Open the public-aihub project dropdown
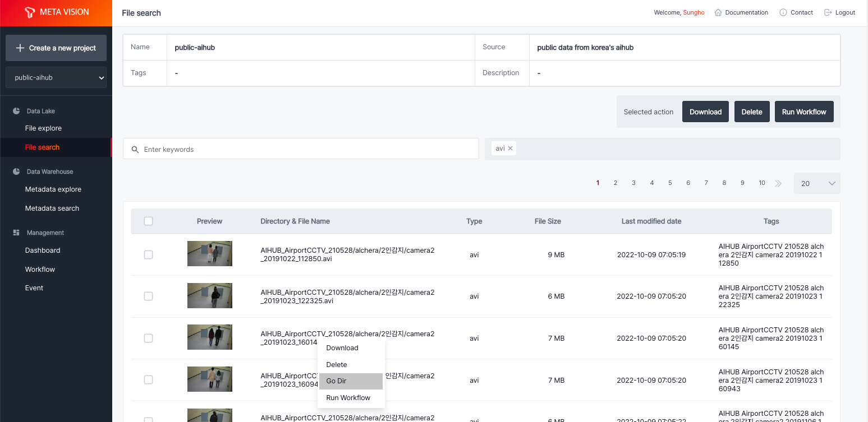Image resolution: width=868 pixels, height=422 pixels. click(56, 78)
